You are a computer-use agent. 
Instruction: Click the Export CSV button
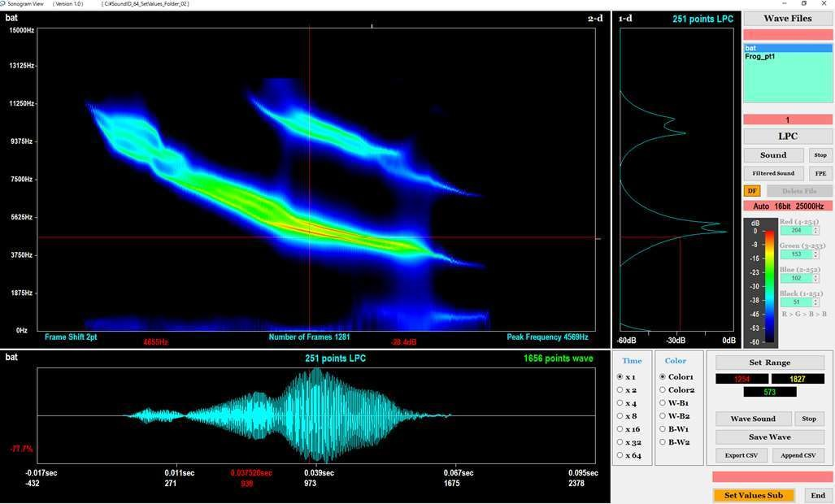point(741,455)
